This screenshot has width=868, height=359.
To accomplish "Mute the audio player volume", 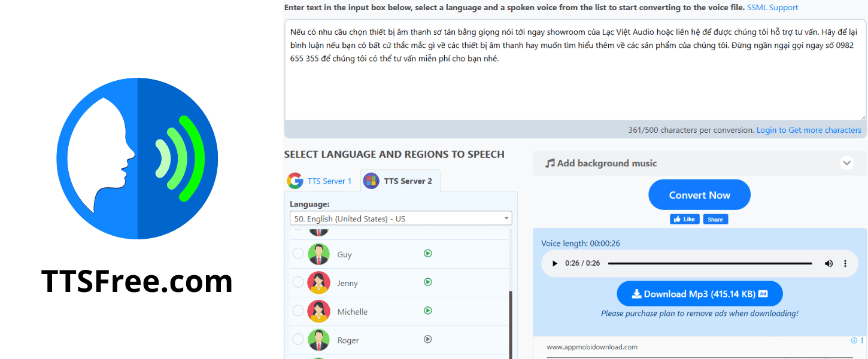I will 828,263.
